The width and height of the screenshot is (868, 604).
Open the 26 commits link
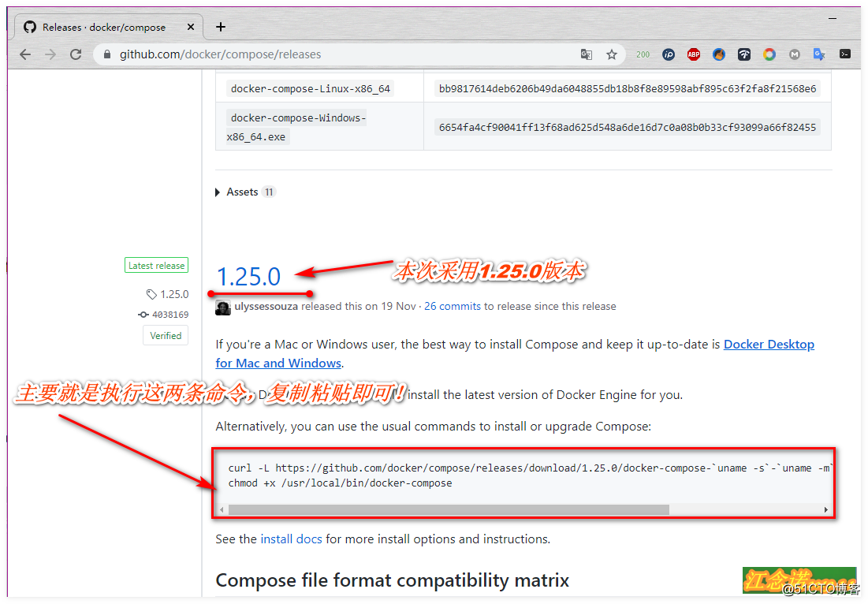tap(453, 306)
